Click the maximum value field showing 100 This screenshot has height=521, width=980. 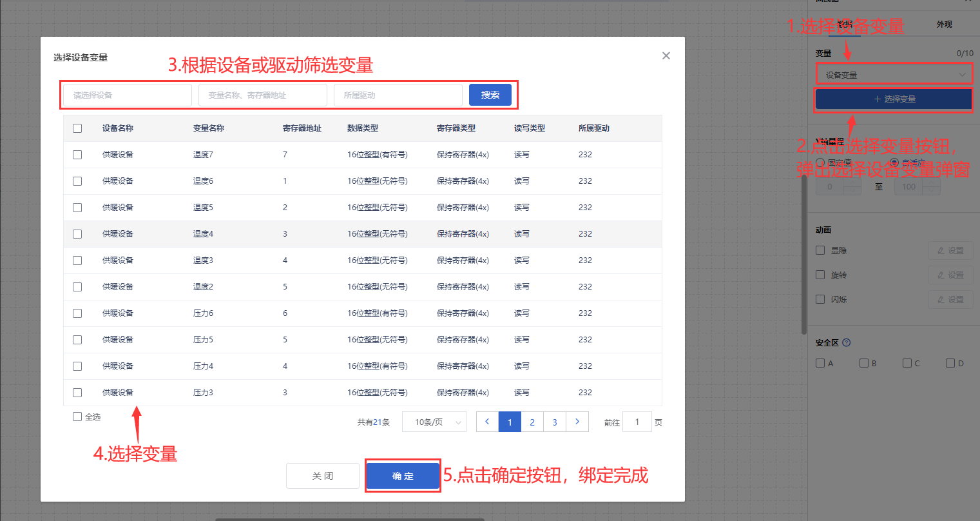910,187
